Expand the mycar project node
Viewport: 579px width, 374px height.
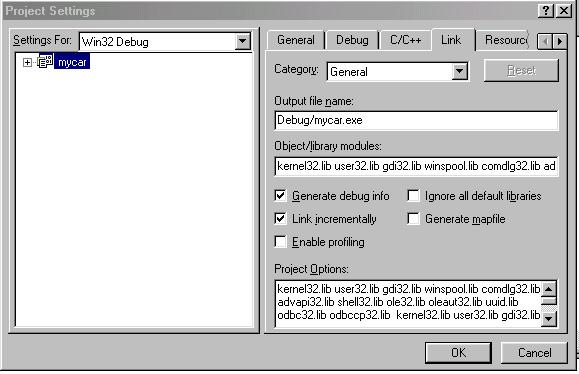pyautogui.click(x=27, y=62)
